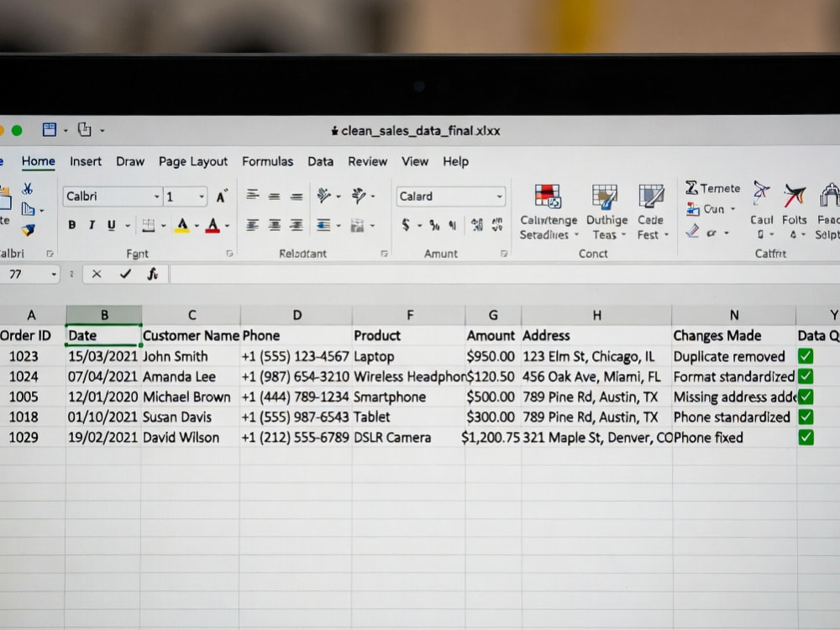This screenshot has width=840, height=630.
Task: Click the increase decimal icon
Action: [x=477, y=225]
